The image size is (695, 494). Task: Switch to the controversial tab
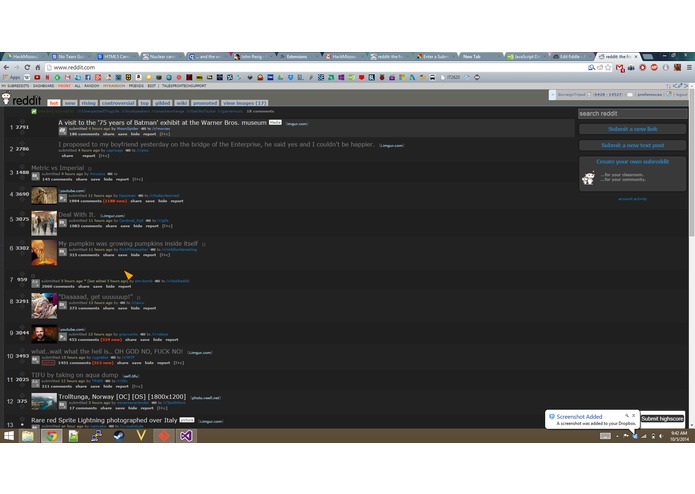coord(118,103)
